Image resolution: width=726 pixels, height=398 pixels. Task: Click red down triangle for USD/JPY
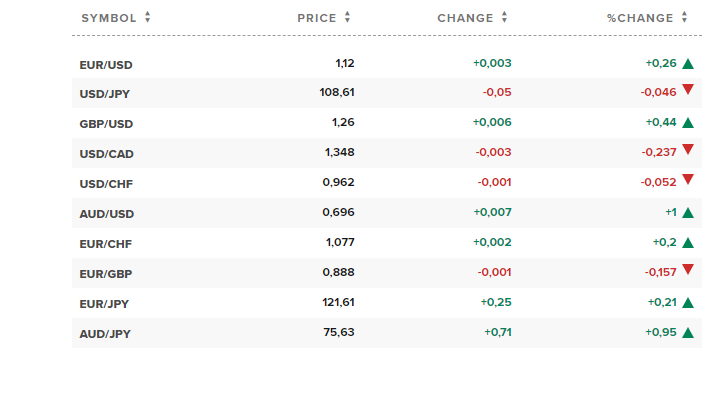point(688,89)
